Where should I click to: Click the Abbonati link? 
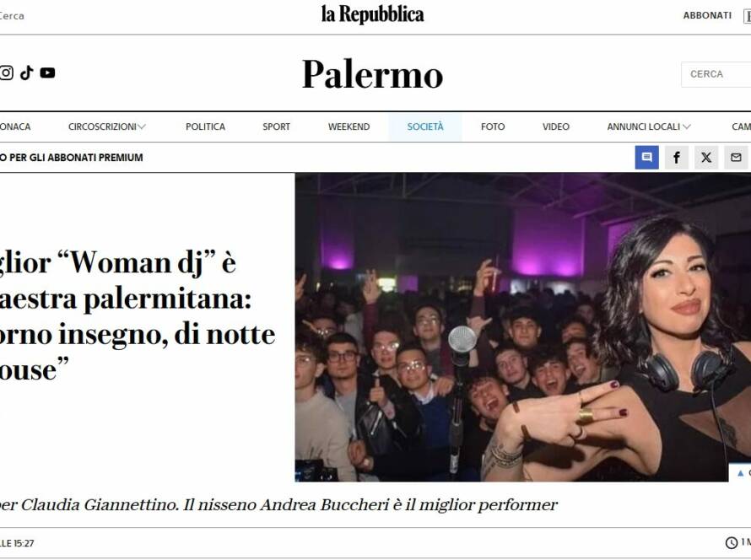click(707, 15)
